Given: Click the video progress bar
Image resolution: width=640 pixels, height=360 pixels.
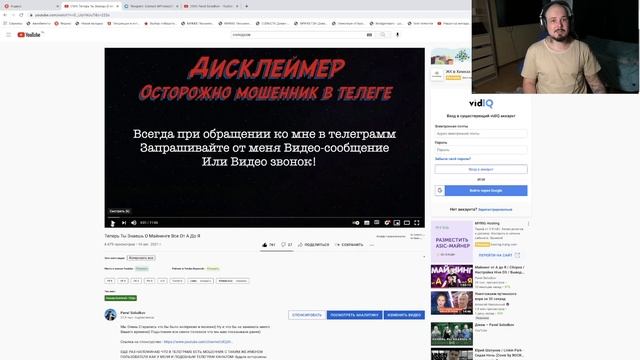Looking at the screenshot, I should (264, 218).
